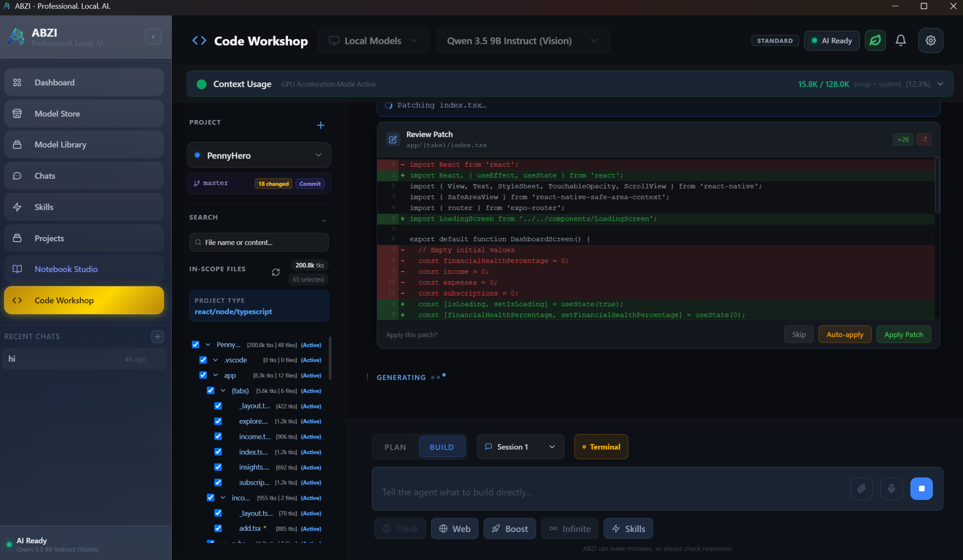The height and width of the screenshot is (560, 963).
Task: Open the Local Models dropdown
Action: coord(373,41)
